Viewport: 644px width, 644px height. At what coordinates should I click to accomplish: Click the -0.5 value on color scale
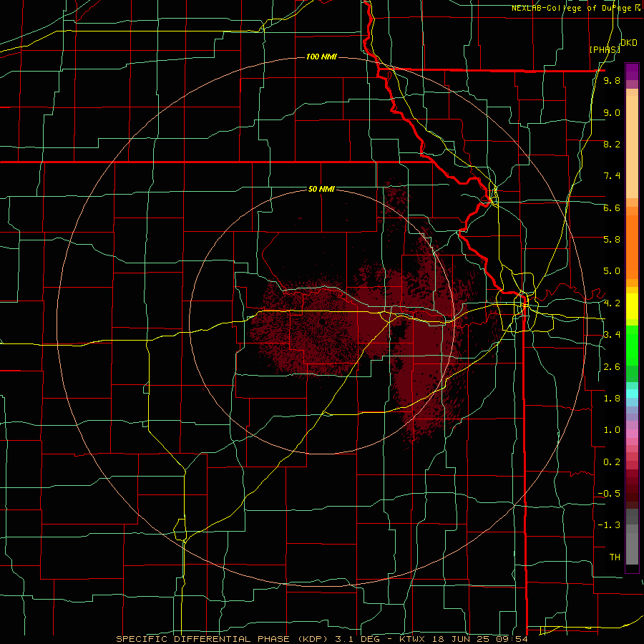click(x=609, y=493)
